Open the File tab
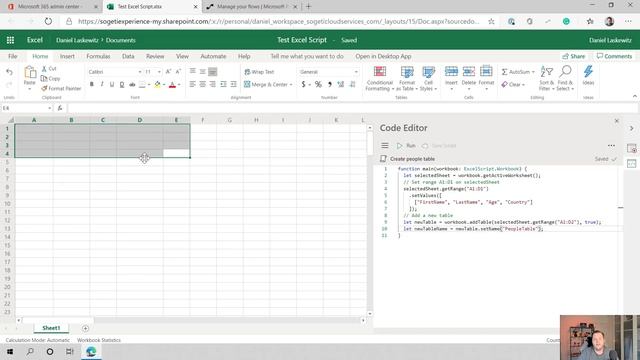The image size is (640, 360). point(13,56)
